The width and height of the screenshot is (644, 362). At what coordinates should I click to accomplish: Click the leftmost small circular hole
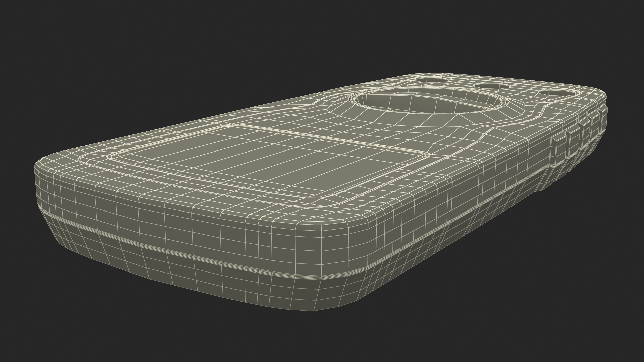coord(432,80)
